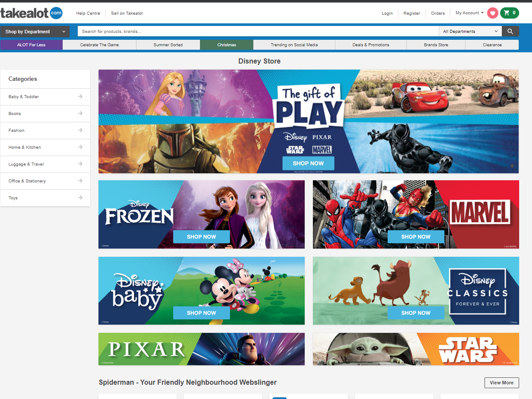Select Toys category text
Screen dimensions: 532x399
(13, 198)
